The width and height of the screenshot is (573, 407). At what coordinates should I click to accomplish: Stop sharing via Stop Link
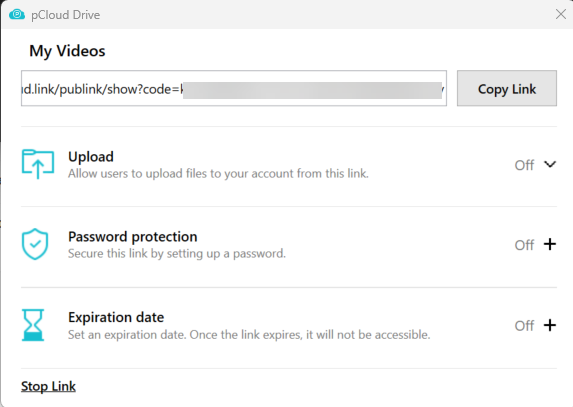[x=48, y=386]
